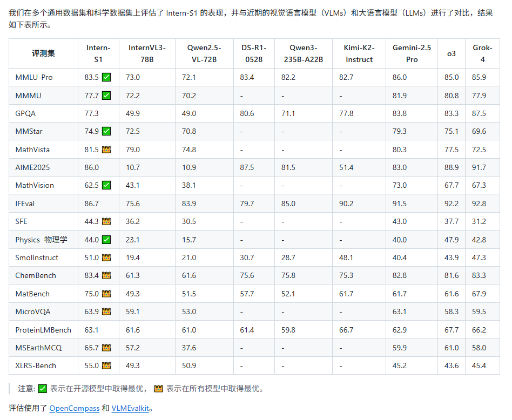Select the SmolInstruct row label
This screenshot has width=512, height=420.
(x=37, y=258)
